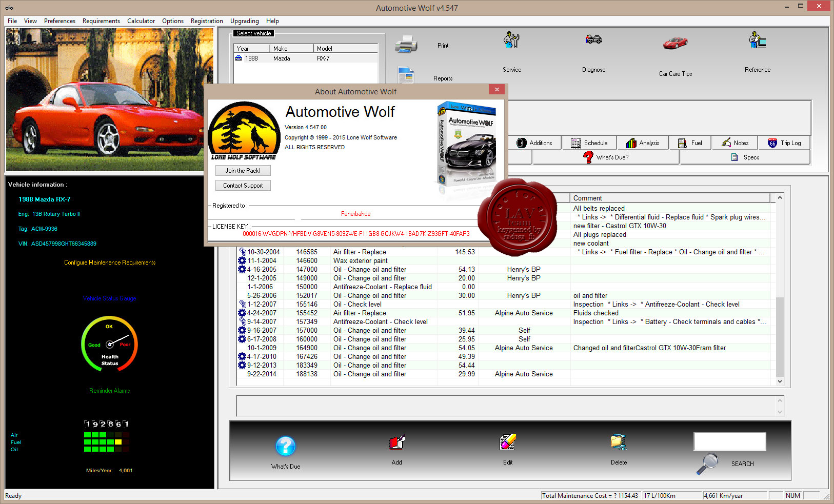Viewport: 834px width, 504px height.
Task: Open the Calculator menu
Action: pyautogui.click(x=141, y=21)
